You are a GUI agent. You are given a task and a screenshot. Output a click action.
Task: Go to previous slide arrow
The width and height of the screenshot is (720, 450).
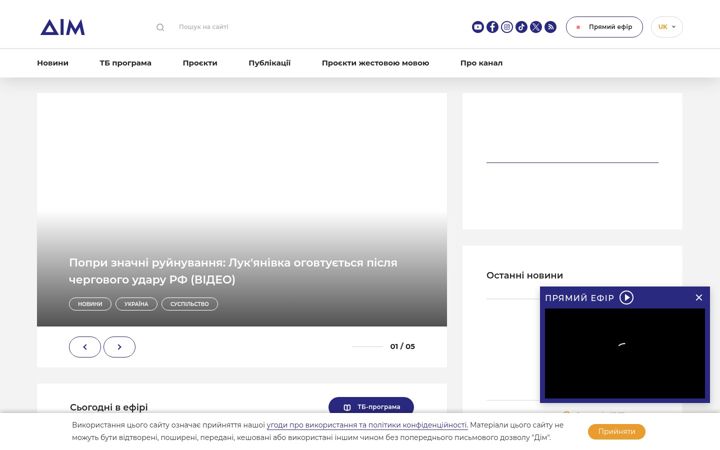(85, 347)
